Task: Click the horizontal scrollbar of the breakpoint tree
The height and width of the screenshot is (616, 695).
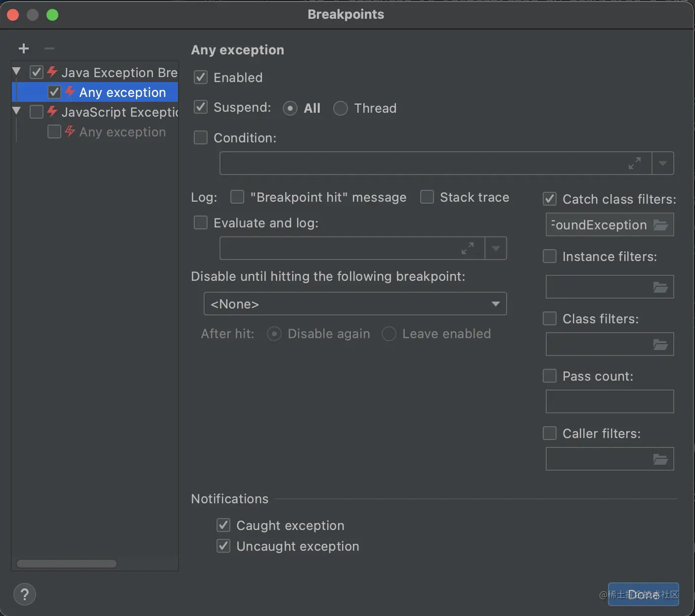Action: (67, 564)
